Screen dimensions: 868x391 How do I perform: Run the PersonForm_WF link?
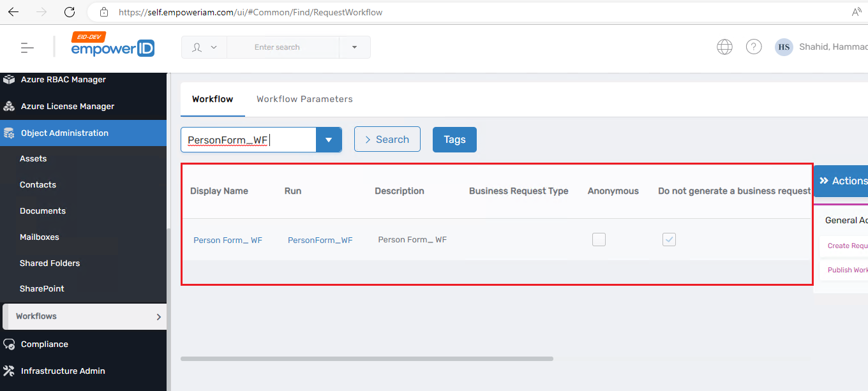coord(320,240)
